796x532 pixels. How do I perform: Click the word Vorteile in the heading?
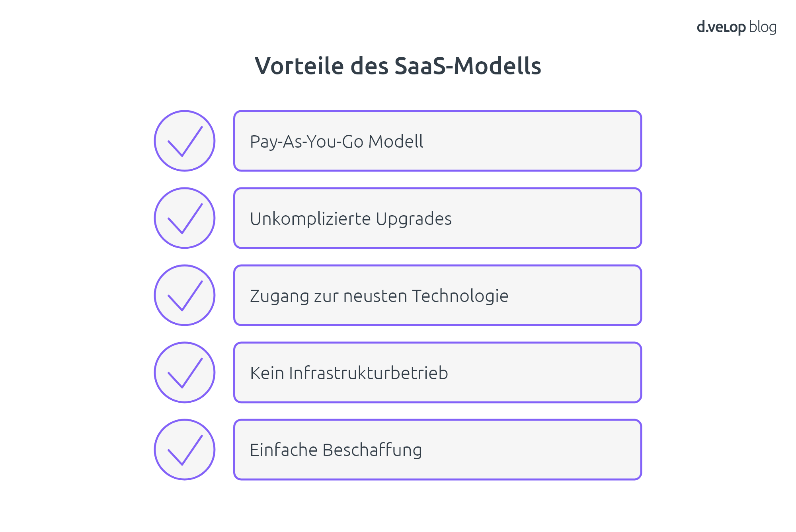point(299,66)
